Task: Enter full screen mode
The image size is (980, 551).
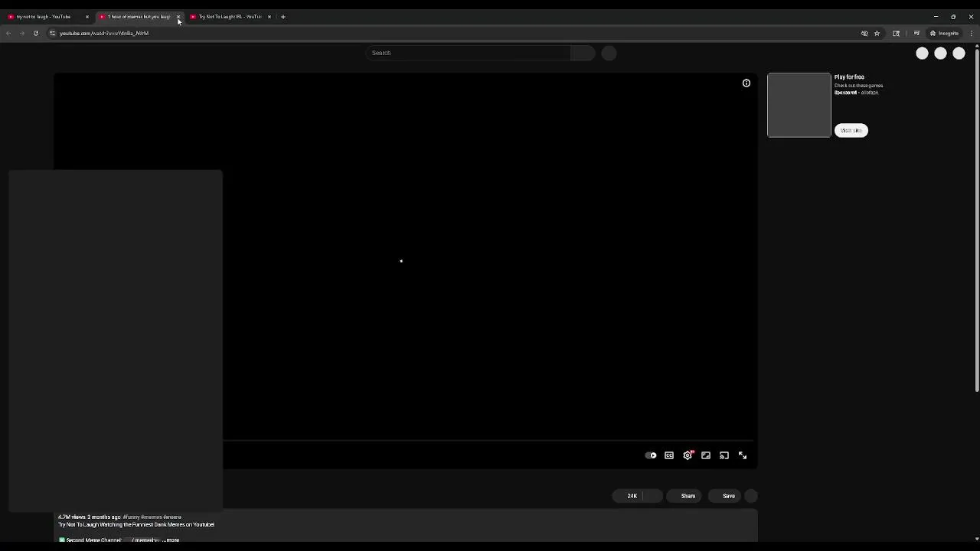Action: point(743,455)
